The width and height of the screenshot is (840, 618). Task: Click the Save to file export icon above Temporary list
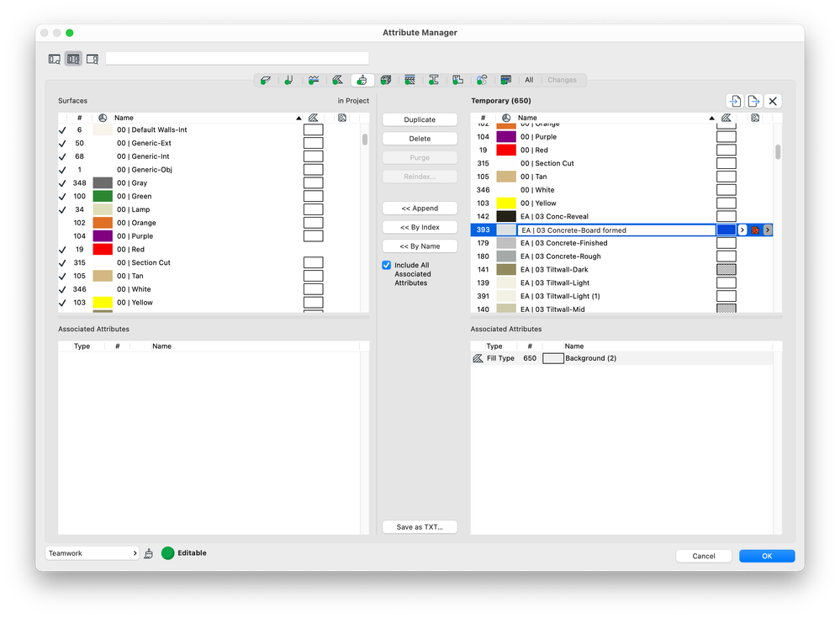click(753, 101)
